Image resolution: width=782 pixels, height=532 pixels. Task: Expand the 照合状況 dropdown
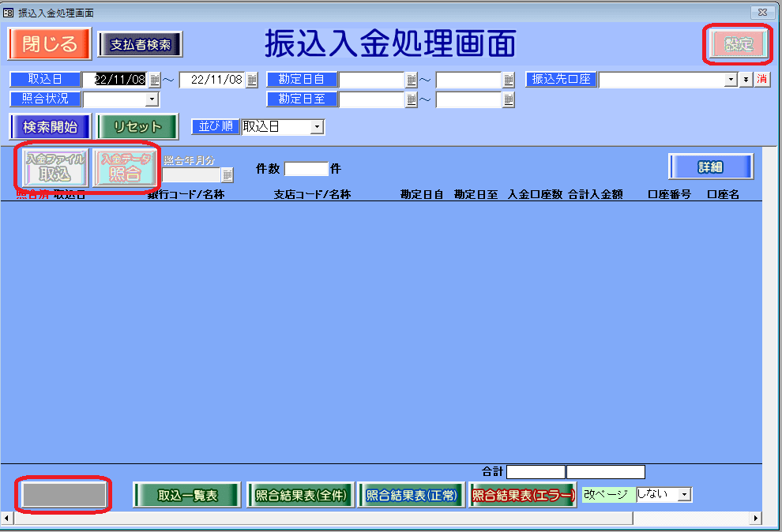click(152, 99)
